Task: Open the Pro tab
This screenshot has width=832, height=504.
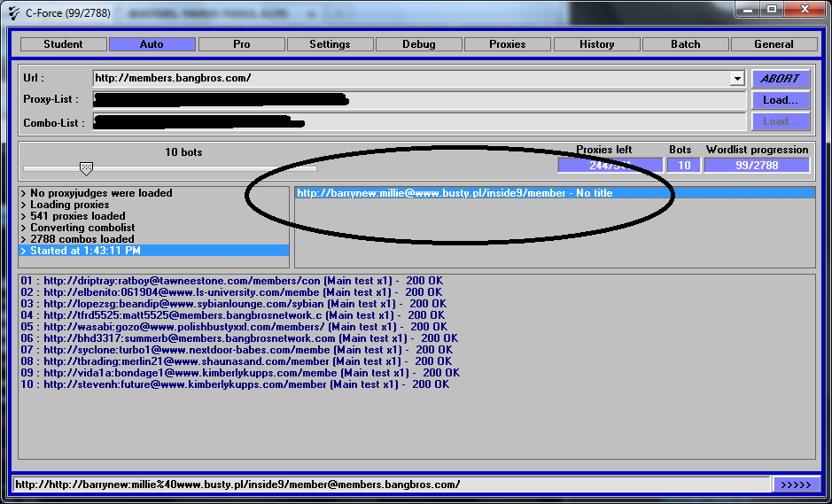Action: click(x=241, y=44)
